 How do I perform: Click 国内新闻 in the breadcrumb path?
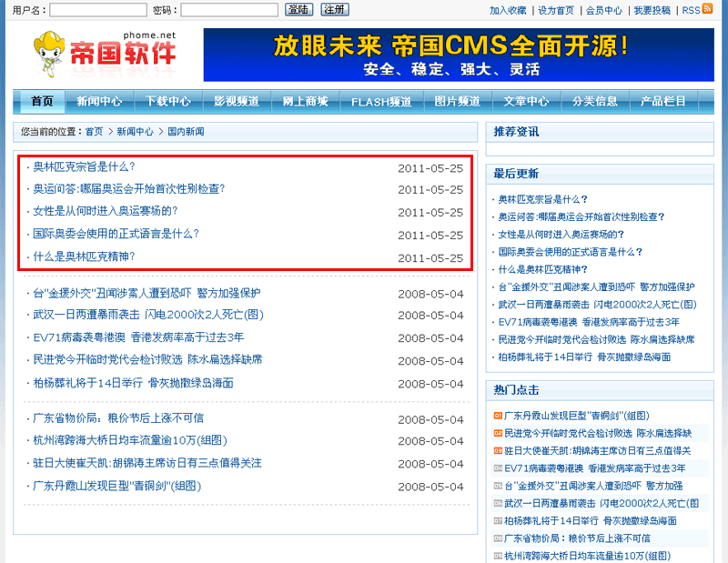pyautogui.click(x=186, y=132)
